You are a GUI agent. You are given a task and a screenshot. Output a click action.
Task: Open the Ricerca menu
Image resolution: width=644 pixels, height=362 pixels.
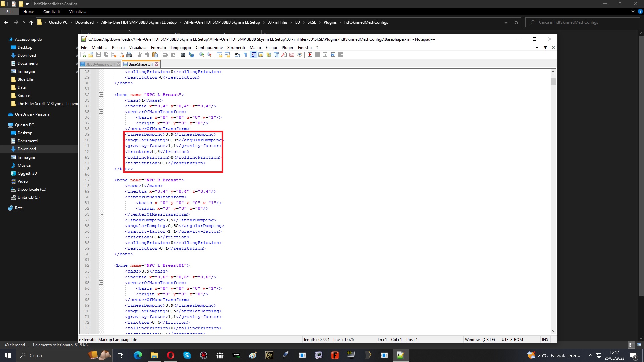[x=118, y=48]
